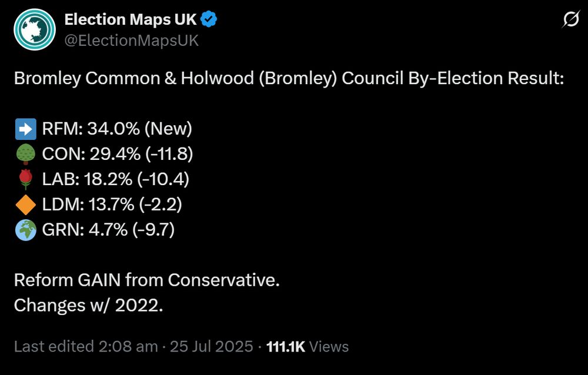The image size is (588, 375).
Task: Click the red rose emoji beside LAB
Action: click(x=26, y=179)
